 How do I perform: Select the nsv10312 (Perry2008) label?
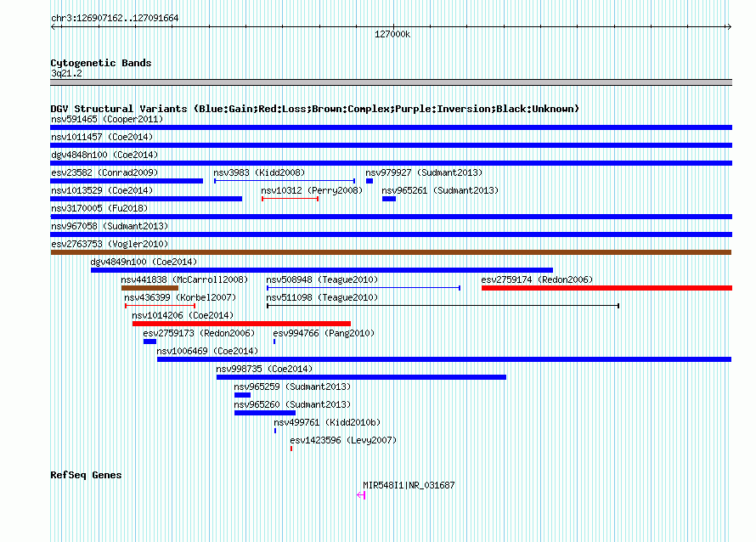pyautogui.click(x=312, y=190)
